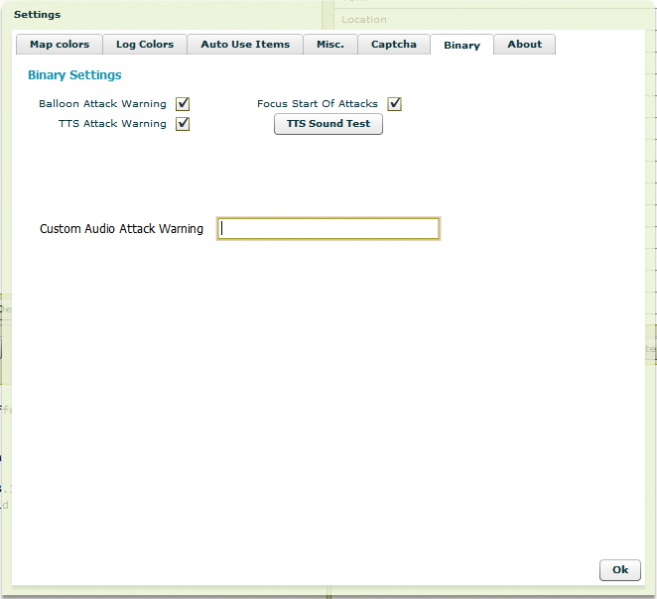Click the Focus Start Of Attacks label

click(317, 104)
